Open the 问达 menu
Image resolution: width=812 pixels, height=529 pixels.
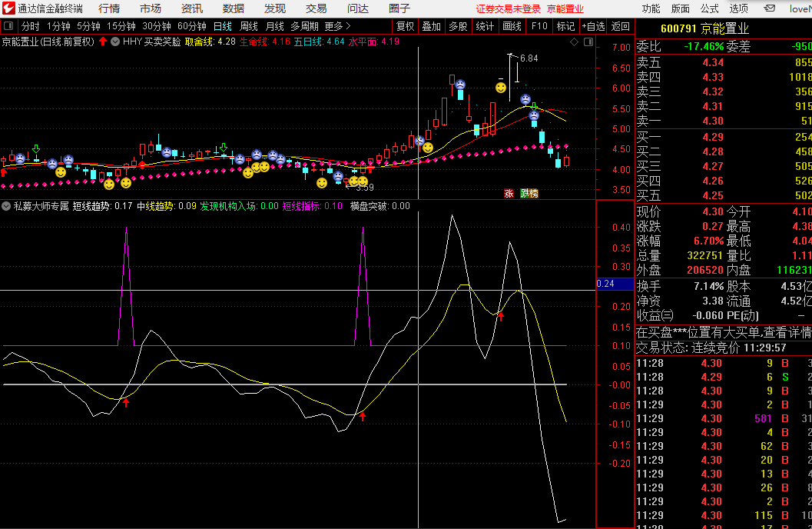click(357, 8)
